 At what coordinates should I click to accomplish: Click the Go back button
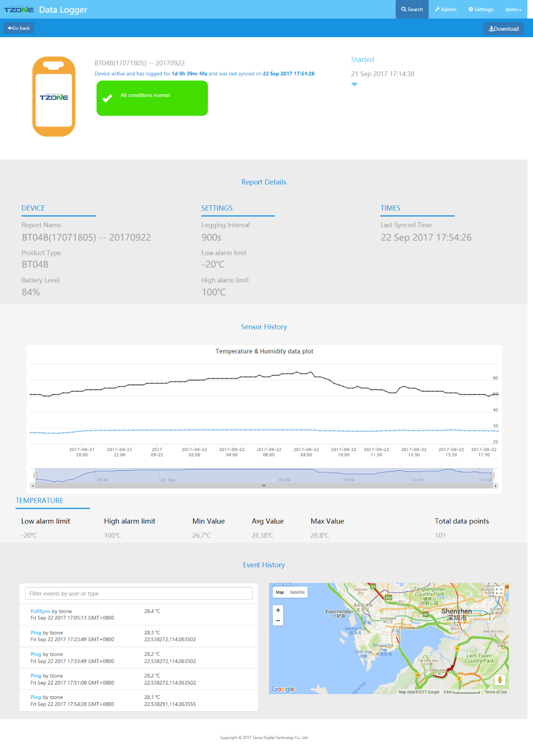pyautogui.click(x=19, y=28)
